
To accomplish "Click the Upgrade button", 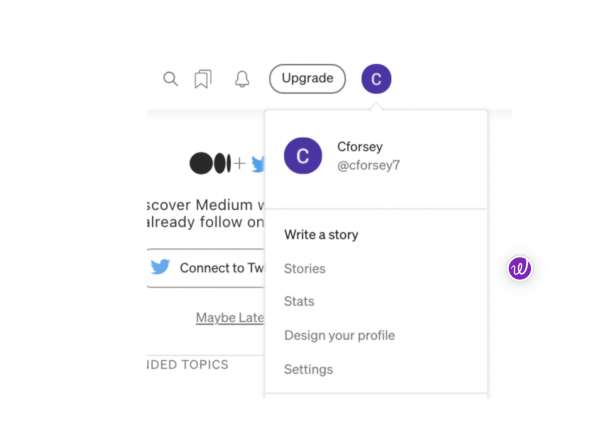I will point(307,79).
